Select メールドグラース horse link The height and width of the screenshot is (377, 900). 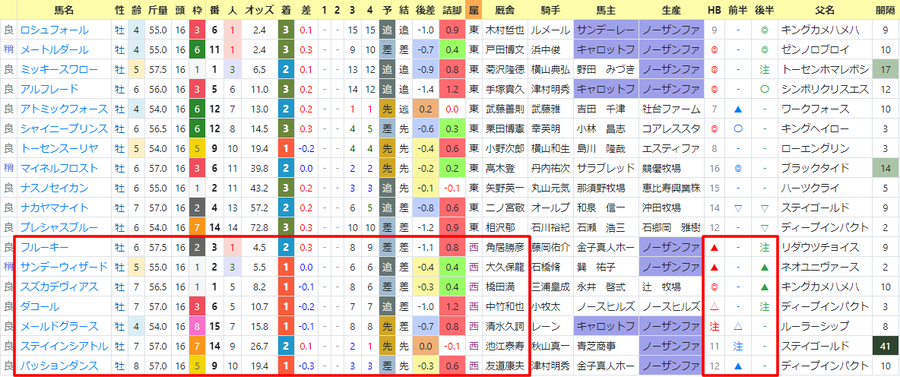pos(59,327)
